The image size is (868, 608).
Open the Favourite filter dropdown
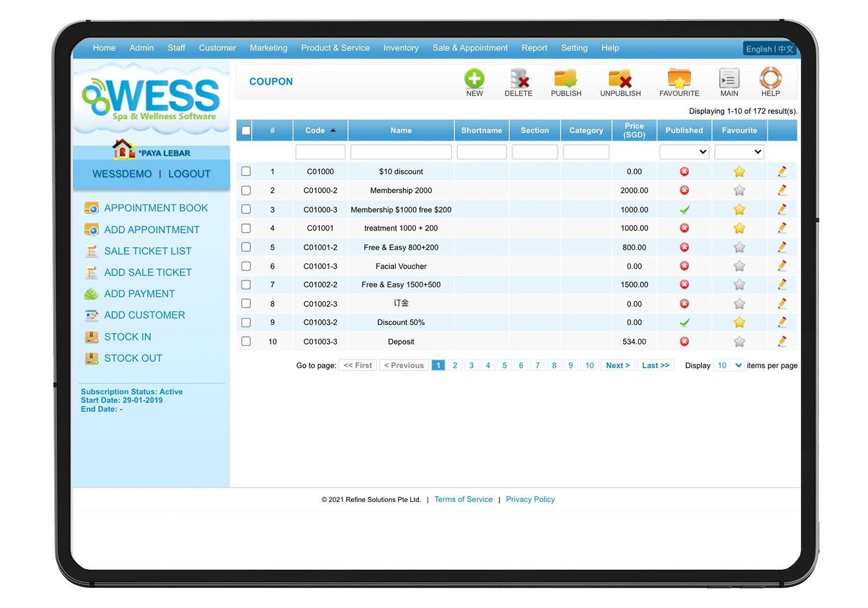pos(739,152)
